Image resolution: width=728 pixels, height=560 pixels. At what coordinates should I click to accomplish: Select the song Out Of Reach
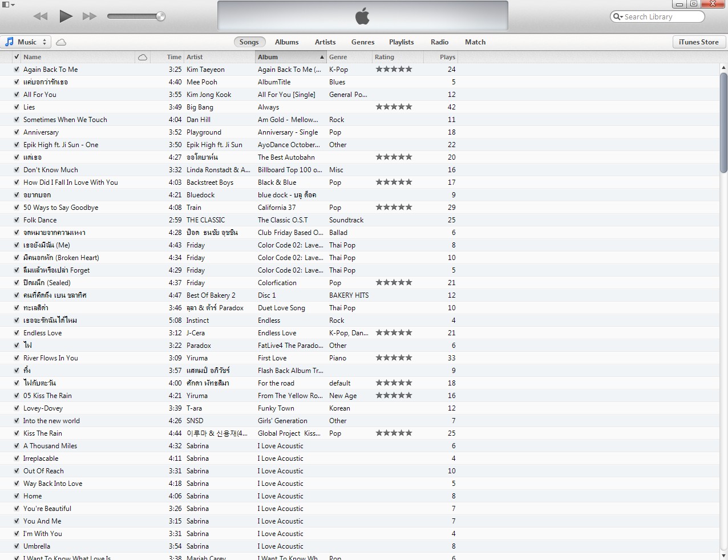coord(43,471)
